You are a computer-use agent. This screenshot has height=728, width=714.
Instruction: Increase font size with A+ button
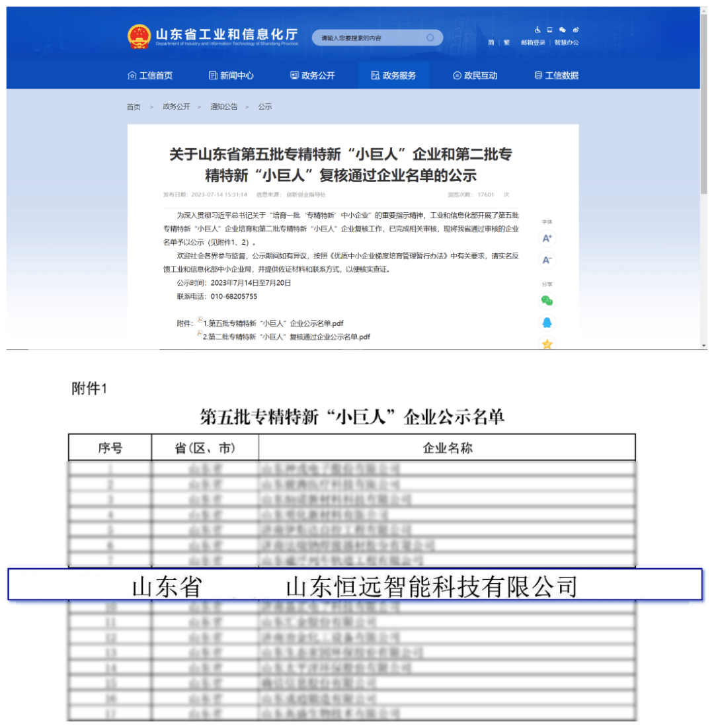[547, 238]
